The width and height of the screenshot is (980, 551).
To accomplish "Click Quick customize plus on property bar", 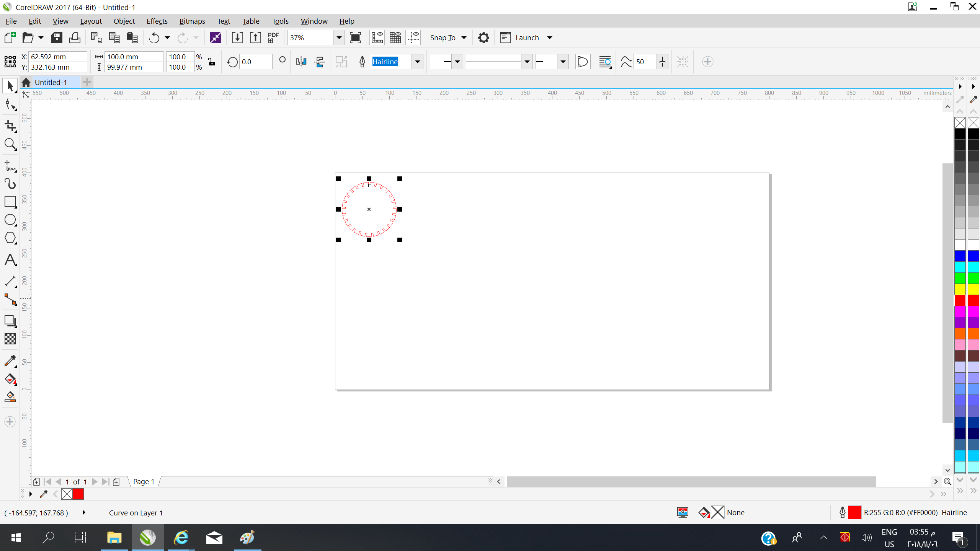I will click(x=707, y=62).
